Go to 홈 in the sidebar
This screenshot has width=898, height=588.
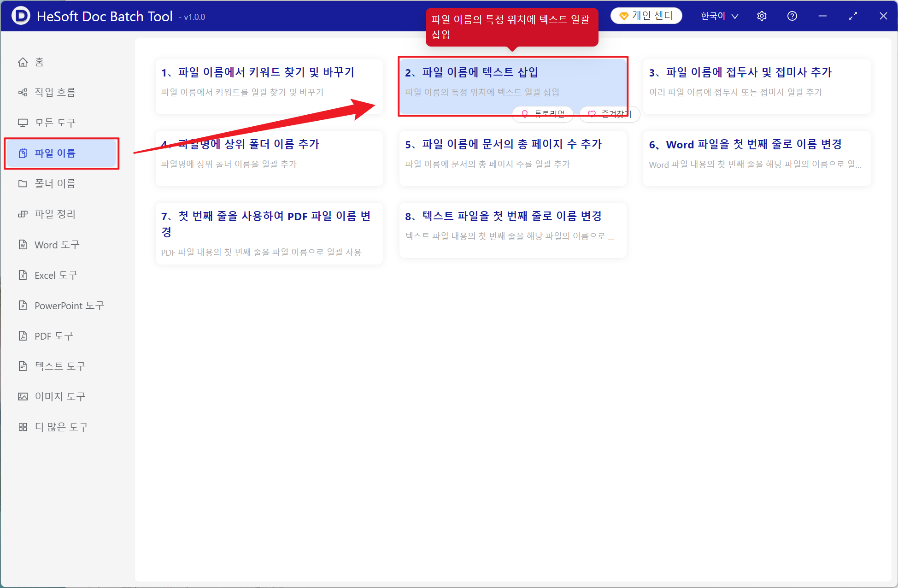tap(61, 62)
